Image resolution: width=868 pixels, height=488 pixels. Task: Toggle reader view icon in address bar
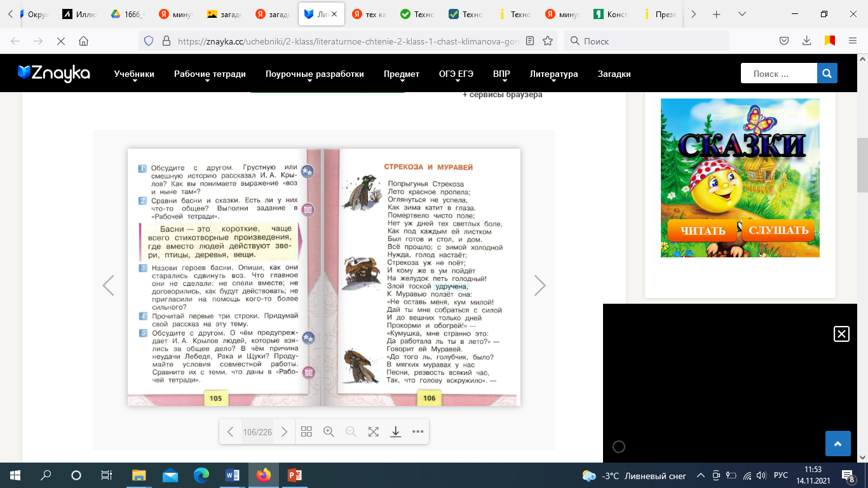click(x=530, y=41)
